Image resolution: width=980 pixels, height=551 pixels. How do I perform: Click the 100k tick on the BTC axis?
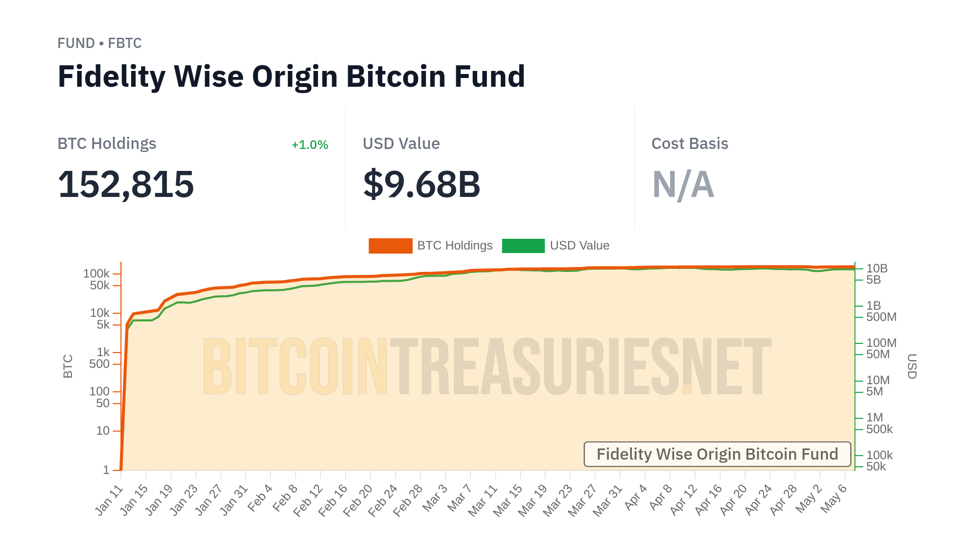click(x=96, y=274)
